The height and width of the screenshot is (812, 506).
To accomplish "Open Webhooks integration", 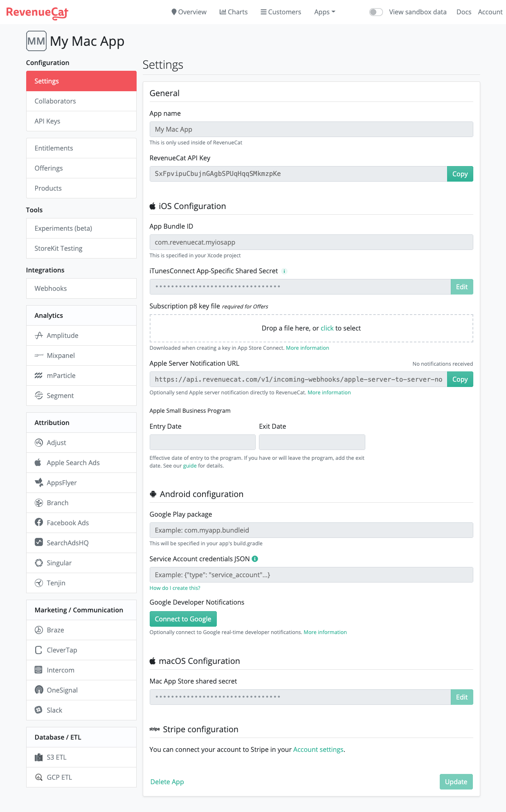I will [x=81, y=288].
